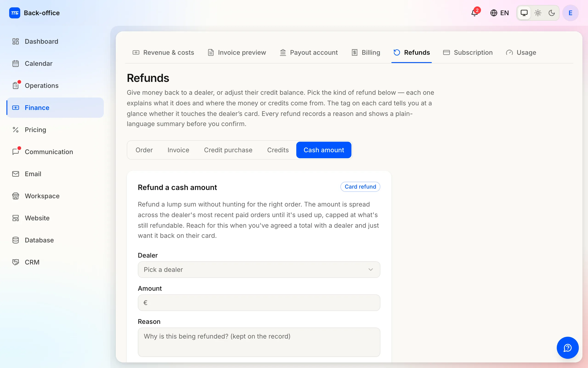The width and height of the screenshot is (588, 368).
Task: Click the dealer dropdown chevron arrow
Action: pyautogui.click(x=370, y=270)
